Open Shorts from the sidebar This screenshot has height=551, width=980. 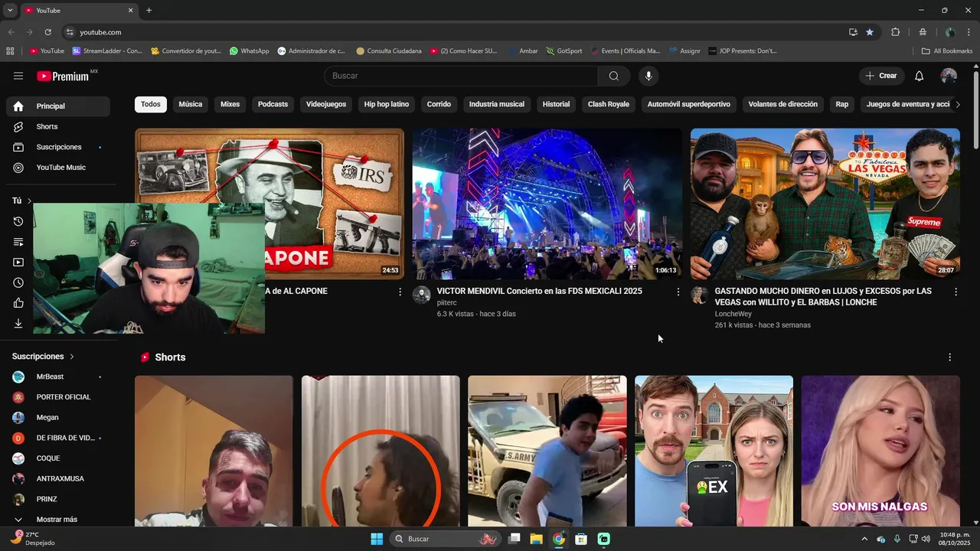pyautogui.click(x=58, y=126)
